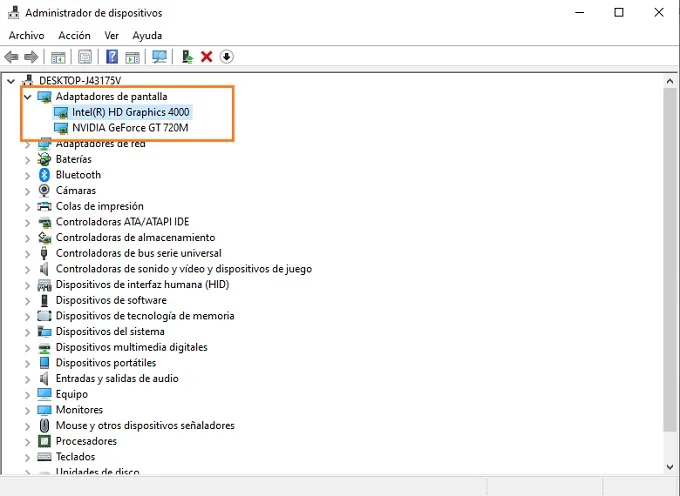Select NVIDIA GeForce GT 720M device
This screenshot has width=680, height=496.
coord(130,128)
